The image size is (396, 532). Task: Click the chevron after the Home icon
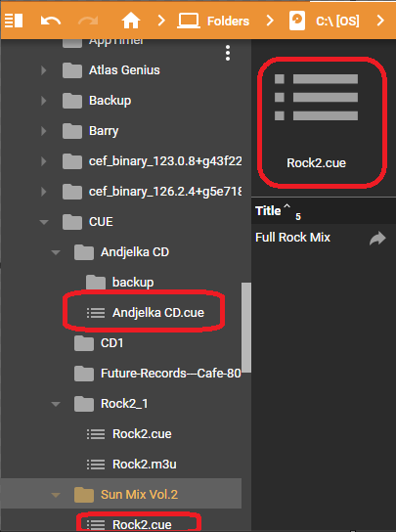click(161, 21)
